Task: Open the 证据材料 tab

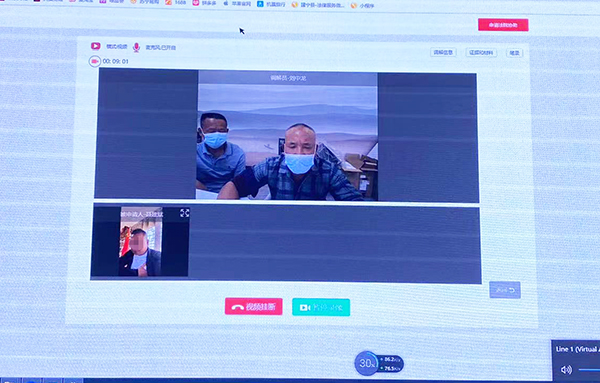Action: pyautogui.click(x=481, y=53)
